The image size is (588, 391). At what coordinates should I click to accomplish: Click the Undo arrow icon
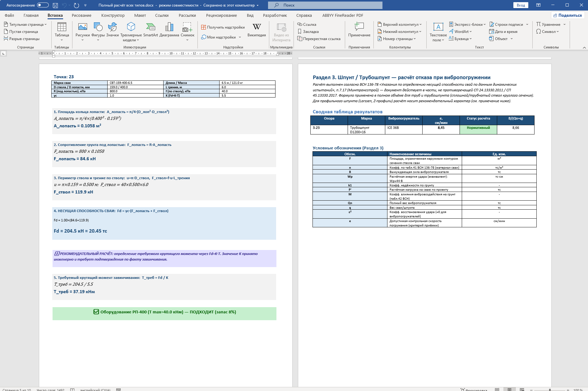[64, 5]
